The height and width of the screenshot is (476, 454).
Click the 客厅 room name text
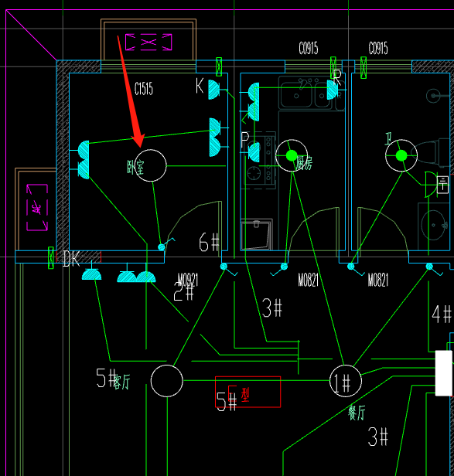tap(122, 382)
